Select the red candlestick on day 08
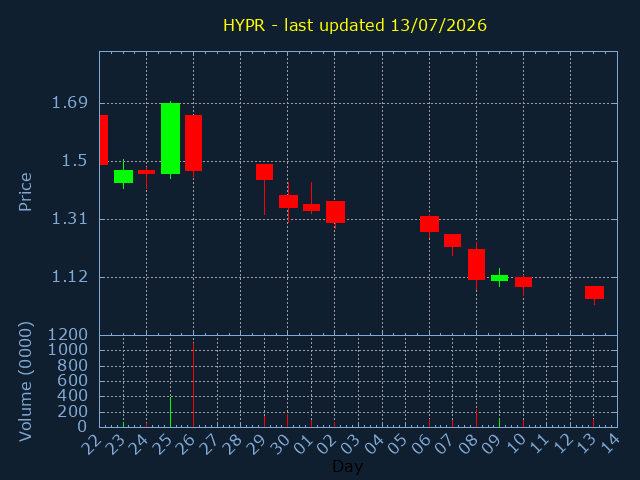This screenshot has width=640, height=480. coord(476,264)
